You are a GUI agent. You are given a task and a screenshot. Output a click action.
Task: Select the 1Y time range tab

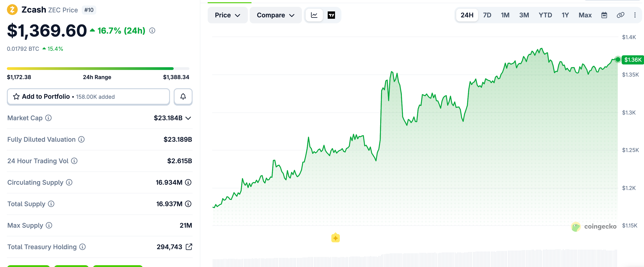(x=565, y=15)
